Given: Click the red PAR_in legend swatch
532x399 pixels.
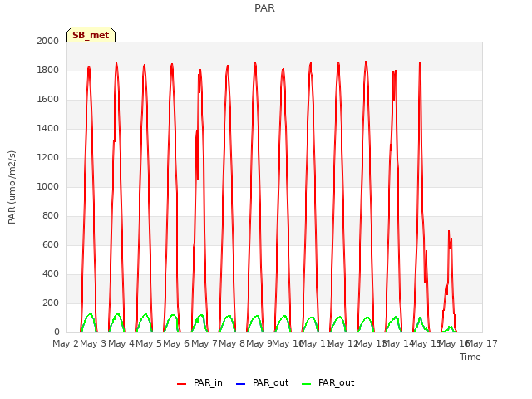Looking at the screenshot, I should 181,384.
